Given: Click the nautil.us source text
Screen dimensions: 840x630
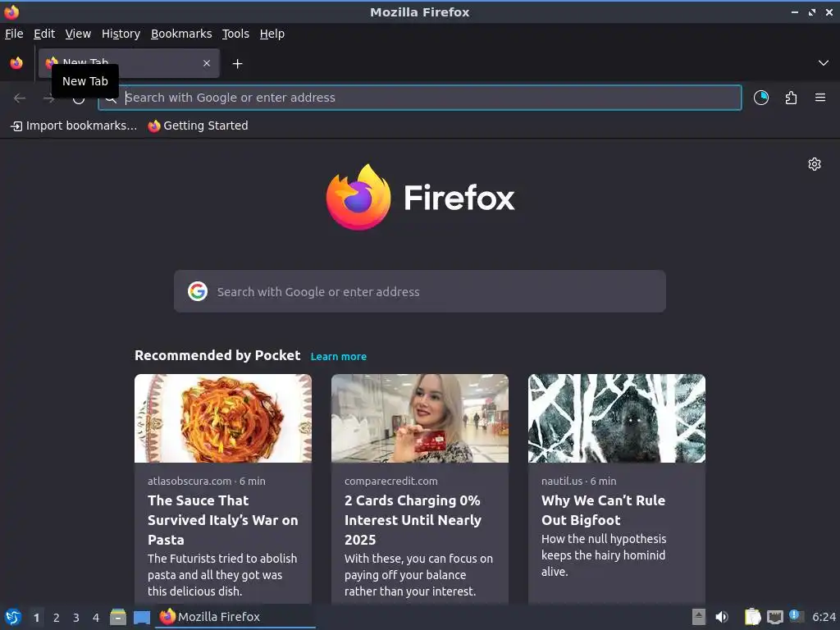Looking at the screenshot, I should coord(562,481).
